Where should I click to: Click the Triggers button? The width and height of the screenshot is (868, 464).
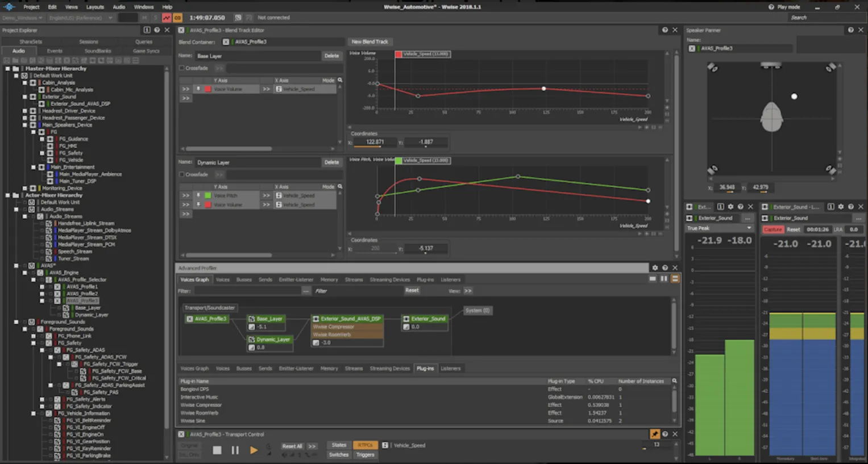tap(365, 455)
